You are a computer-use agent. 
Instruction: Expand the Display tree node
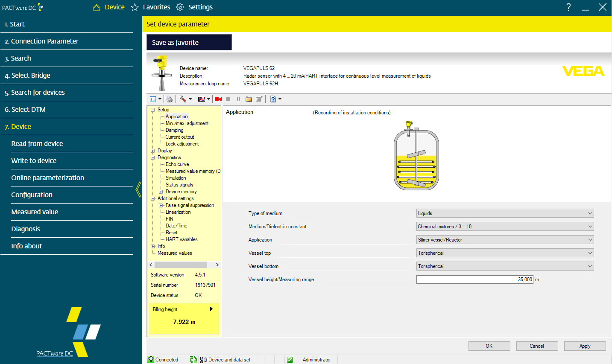pos(153,151)
